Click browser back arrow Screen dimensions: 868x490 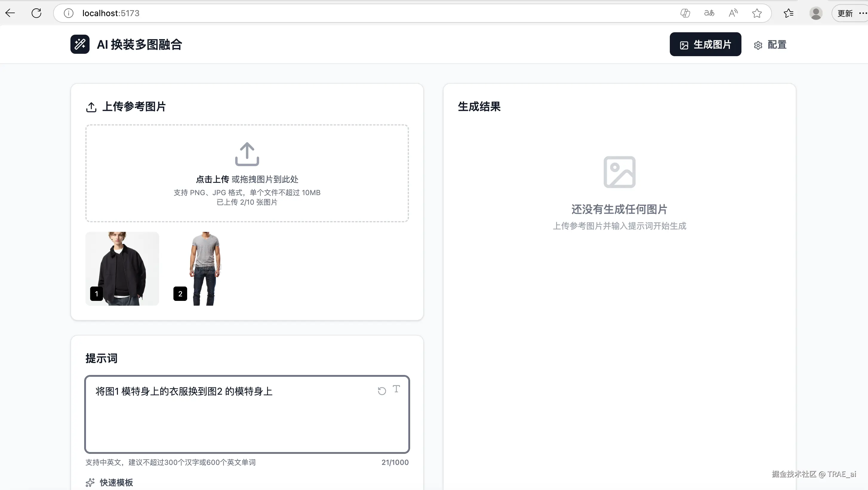click(x=10, y=13)
